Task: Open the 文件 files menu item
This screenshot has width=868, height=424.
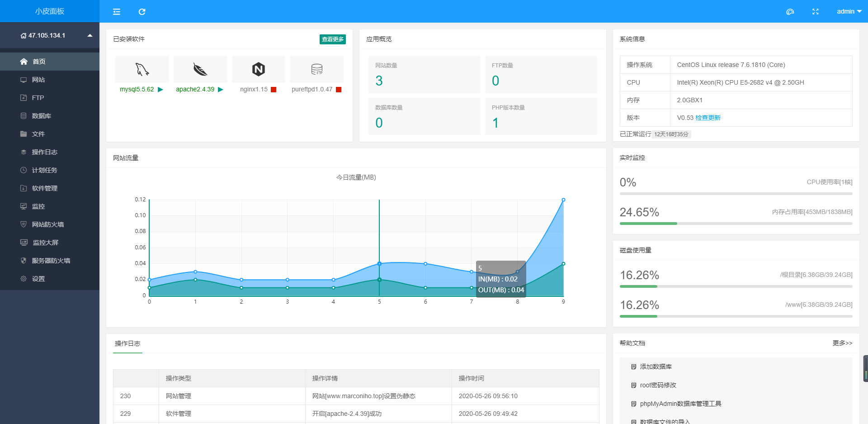Action: point(50,134)
